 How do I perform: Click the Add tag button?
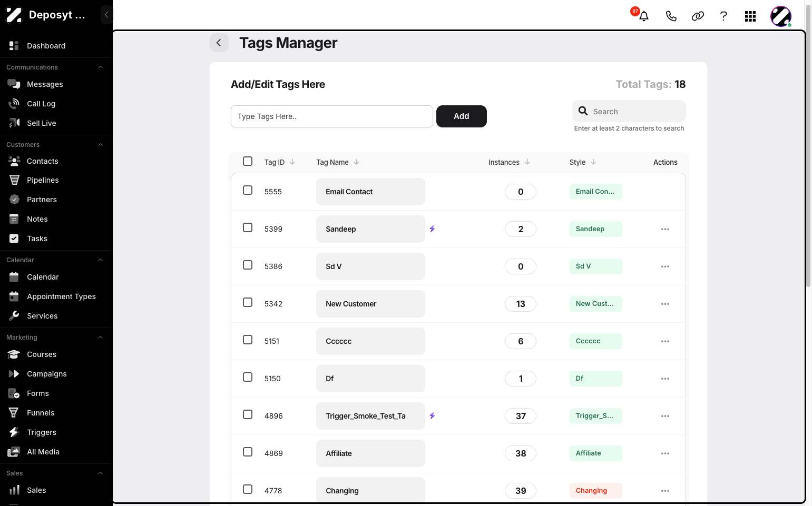pyautogui.click(x=461, y=116)
